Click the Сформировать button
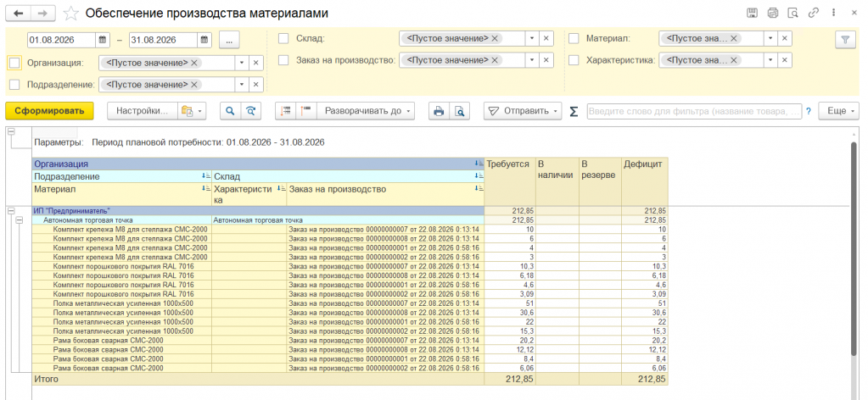The width and height of the screenshot is (868, 400). coord(49,111)
